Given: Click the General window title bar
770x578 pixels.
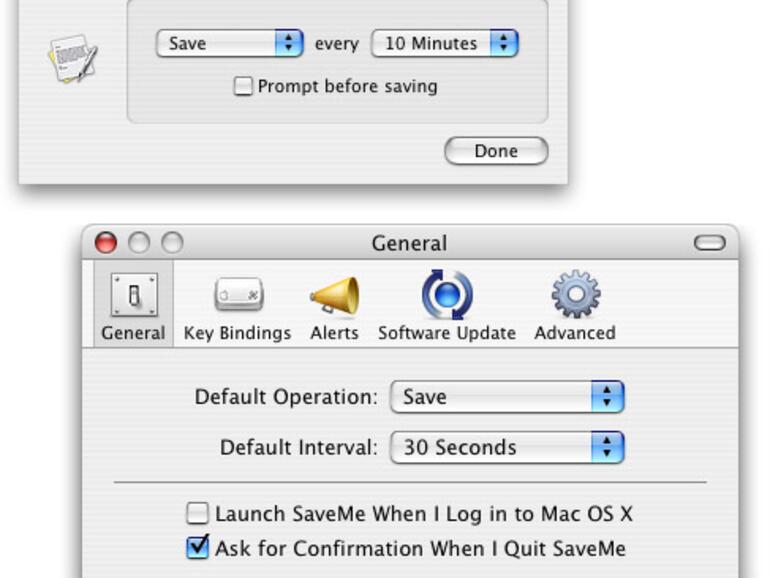Looking at the screenshot, I should (x=410, y=243).
